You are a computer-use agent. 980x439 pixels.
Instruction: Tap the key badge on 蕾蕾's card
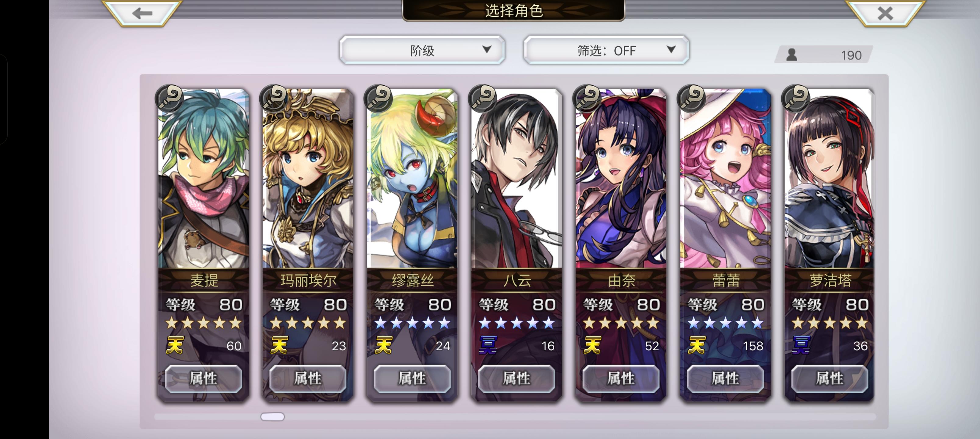[x=691, y=98]
